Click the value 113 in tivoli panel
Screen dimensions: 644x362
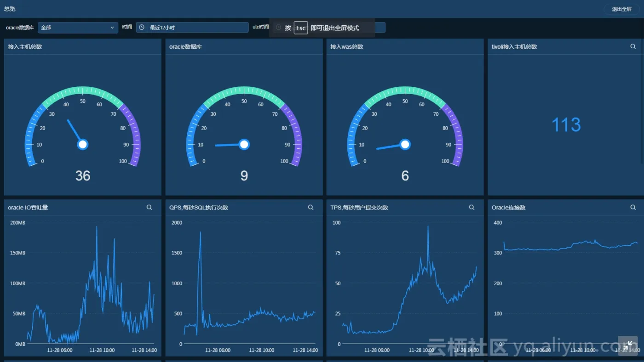coord(566,125)
